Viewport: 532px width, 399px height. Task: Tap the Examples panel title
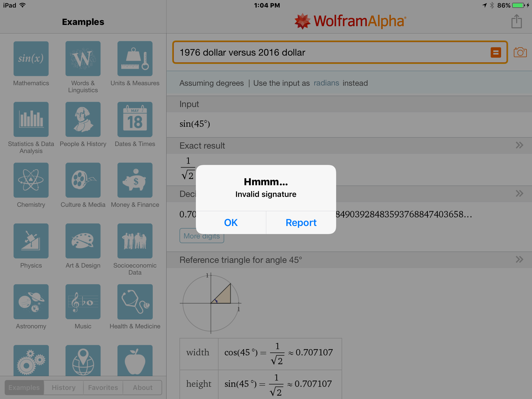83,22
